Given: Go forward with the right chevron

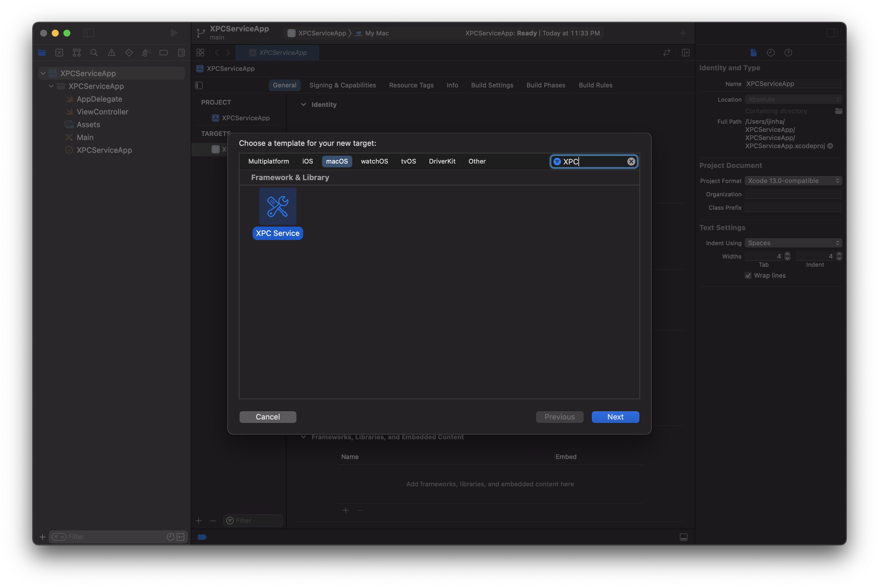Looking at the screenshot, I should click(x=228, y=53).
